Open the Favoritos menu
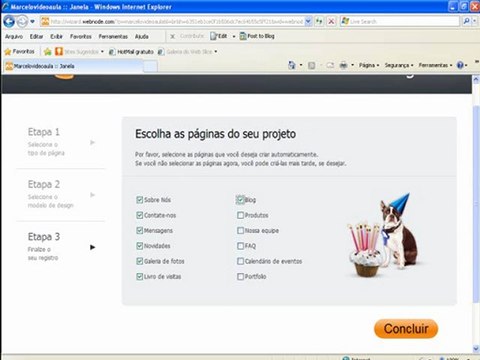This screenshot has height=360, width=480. click(x=81, y=36)
